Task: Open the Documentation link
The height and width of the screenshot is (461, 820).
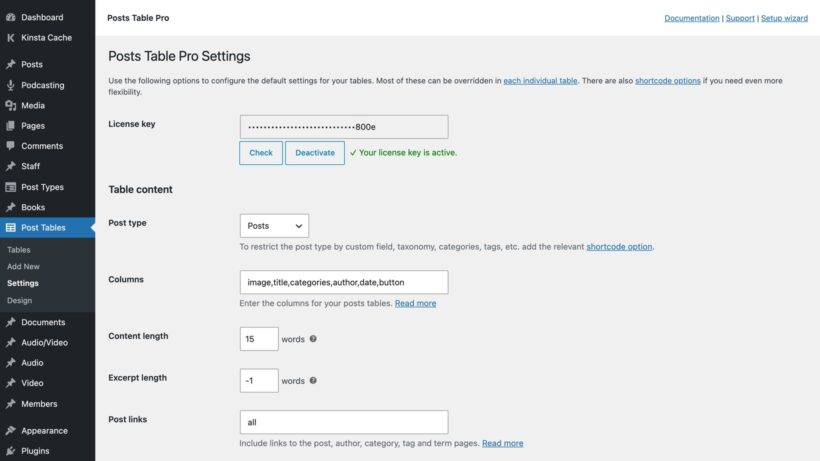Action: coord(692,18)
